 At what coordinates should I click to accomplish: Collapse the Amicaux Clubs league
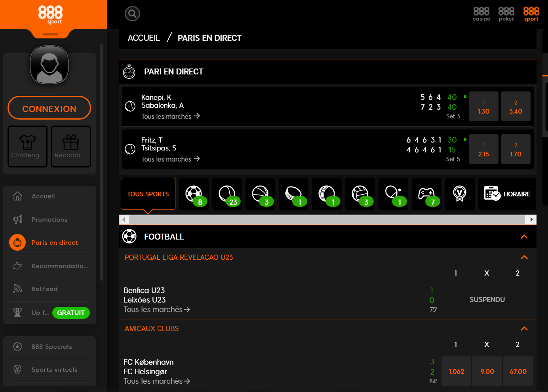[x=524, y=329]
